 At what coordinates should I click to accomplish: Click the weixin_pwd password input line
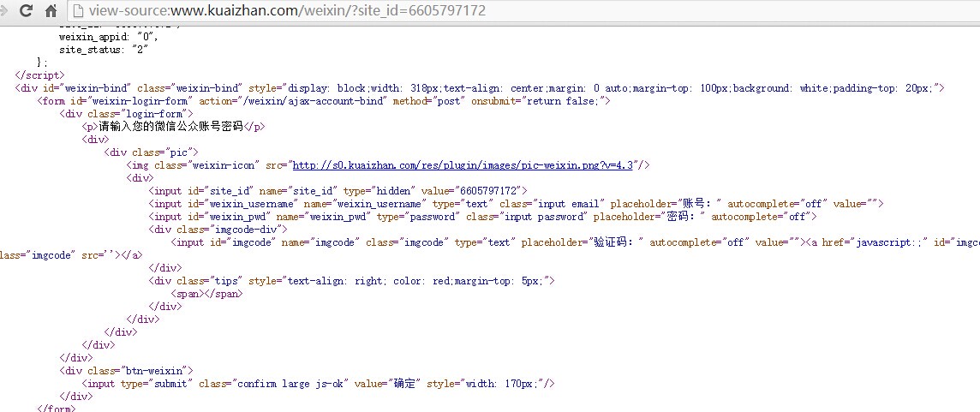point(483,217)
